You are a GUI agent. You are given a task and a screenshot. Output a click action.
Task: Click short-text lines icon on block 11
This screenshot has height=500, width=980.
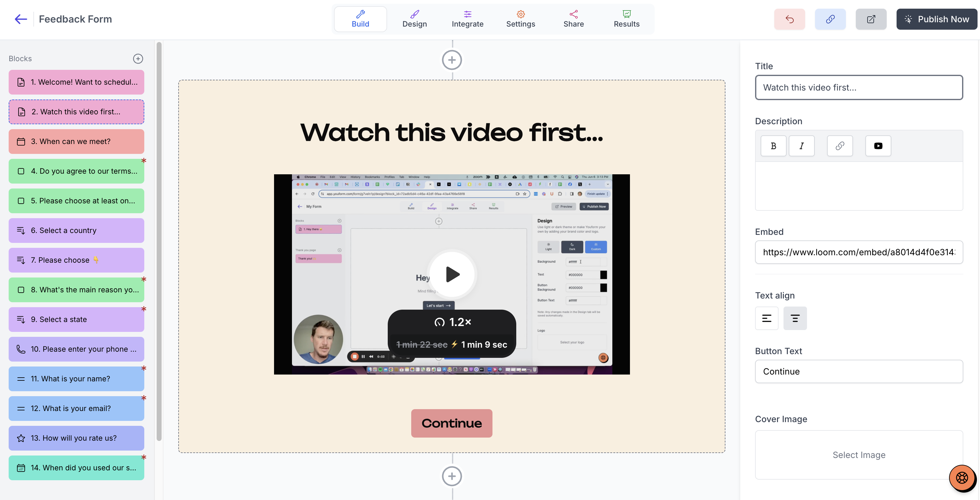pyautogui.click(x=21, y=379)
